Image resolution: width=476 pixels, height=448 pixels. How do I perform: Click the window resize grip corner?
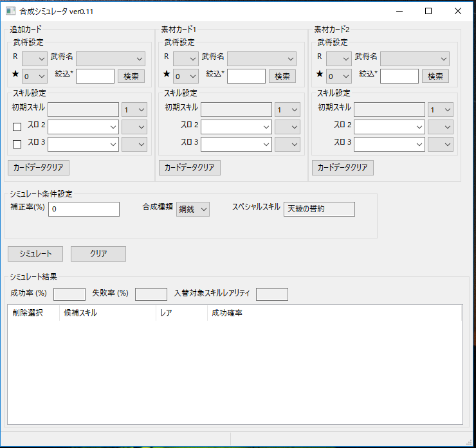[x=469, y=443]
